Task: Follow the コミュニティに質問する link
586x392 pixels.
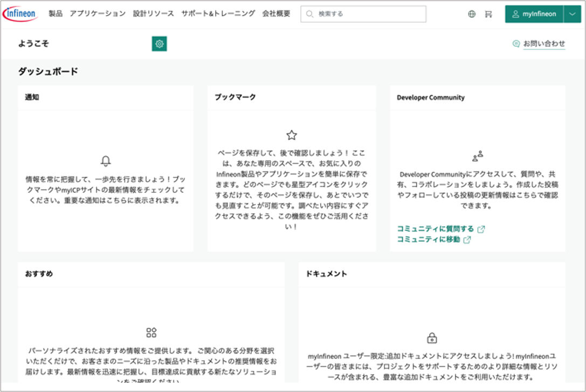Action: coord(436,229)
